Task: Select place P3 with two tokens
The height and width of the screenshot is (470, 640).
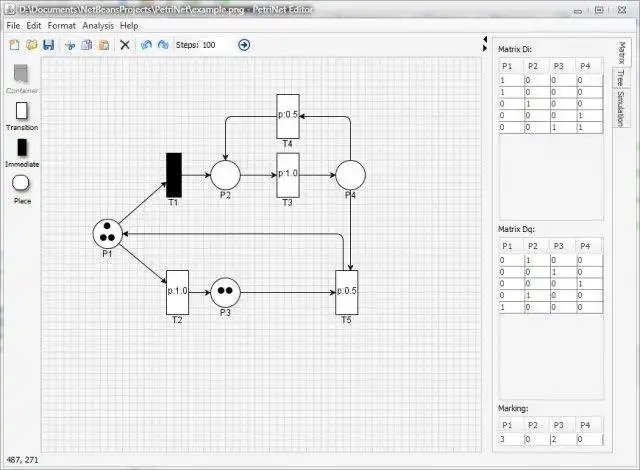Action: coord(225,292)
